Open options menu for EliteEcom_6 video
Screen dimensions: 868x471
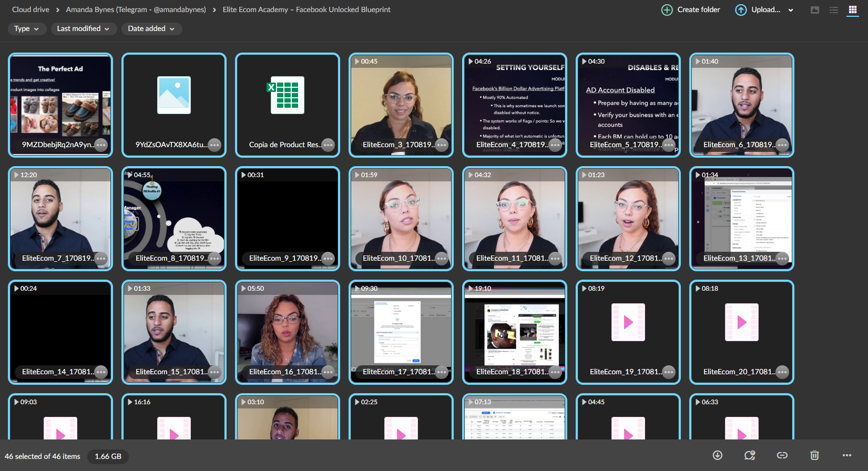pos(782,145)
